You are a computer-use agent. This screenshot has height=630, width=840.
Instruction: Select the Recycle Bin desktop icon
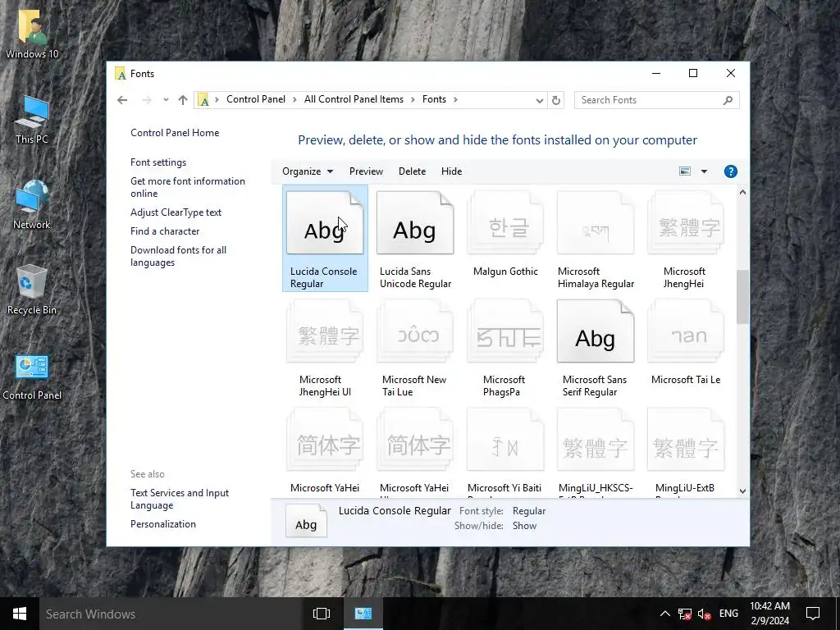(x=32, y=290)
